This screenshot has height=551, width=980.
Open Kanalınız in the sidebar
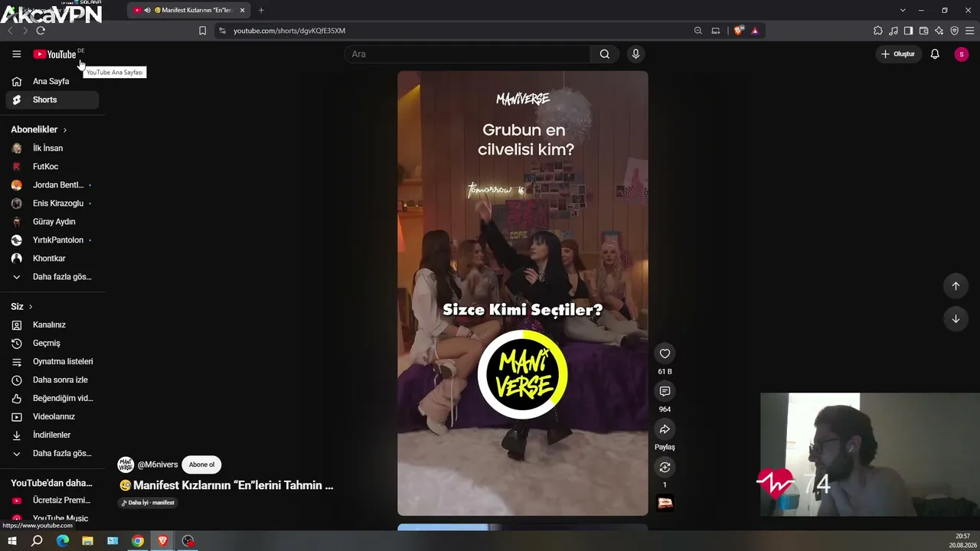(x=52, y=325)
